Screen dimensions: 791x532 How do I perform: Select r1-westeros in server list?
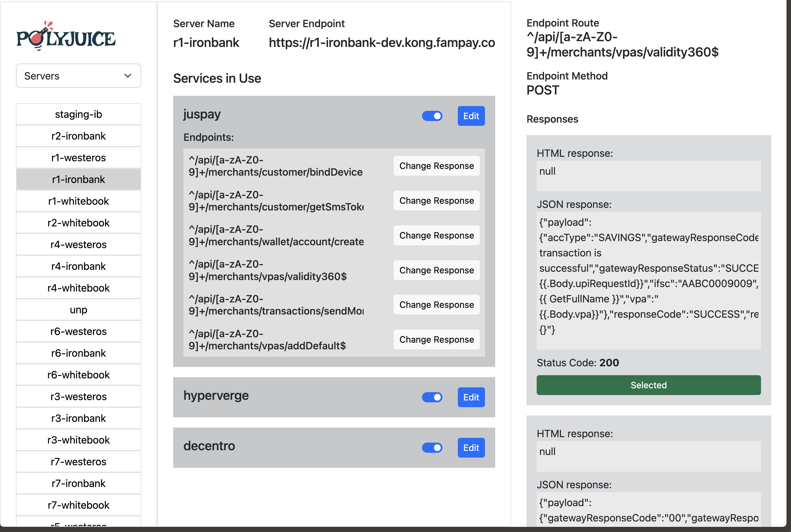tap(78, 158)
